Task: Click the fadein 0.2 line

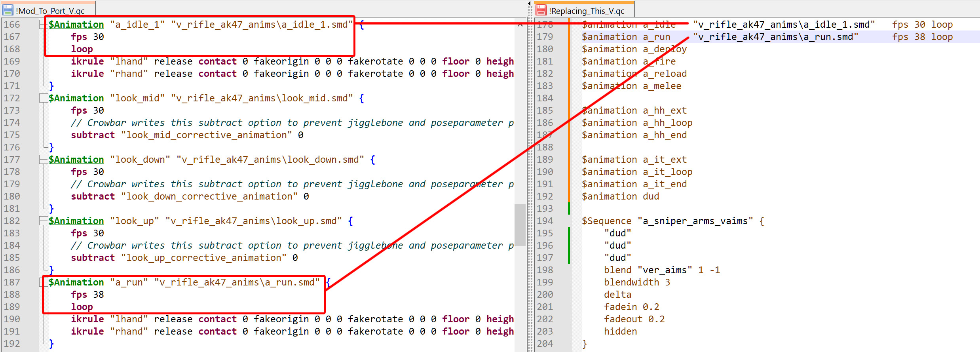Action: 632,307
